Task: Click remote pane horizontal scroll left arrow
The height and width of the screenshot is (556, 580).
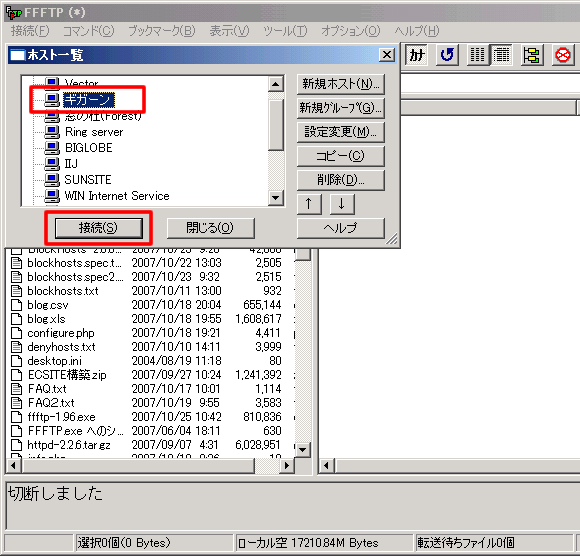Action: click(x=326, y=465)
